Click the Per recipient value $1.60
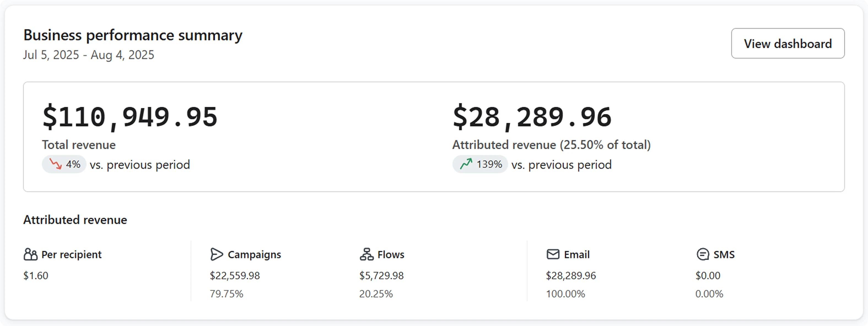 coord(36,276)
